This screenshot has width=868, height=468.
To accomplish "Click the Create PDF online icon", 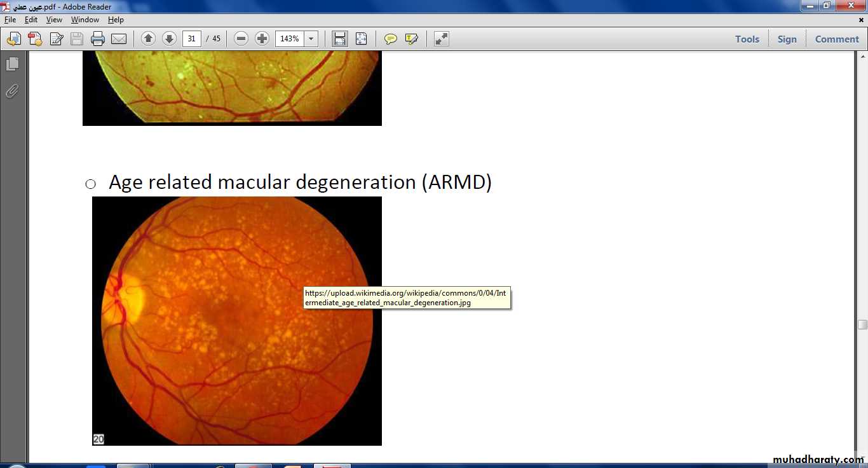I will point(35,39).
